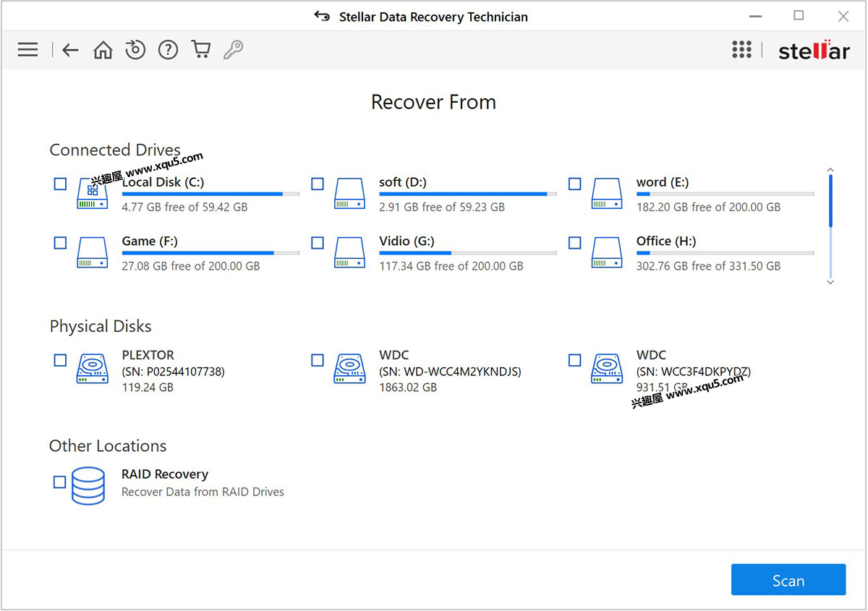Check the Vidio (G:) checkbox
The height and width of the screenshot is (611, 868).
point(318,243)
